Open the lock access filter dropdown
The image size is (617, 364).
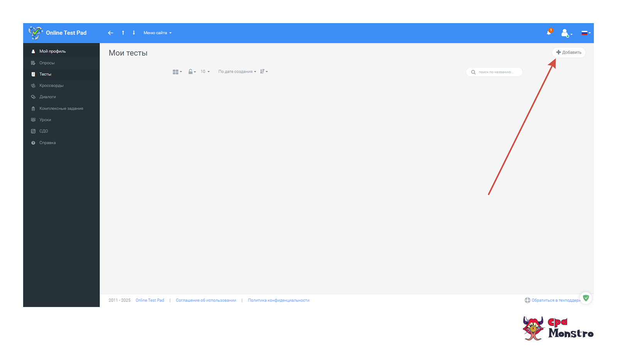(x=192, y=72)
